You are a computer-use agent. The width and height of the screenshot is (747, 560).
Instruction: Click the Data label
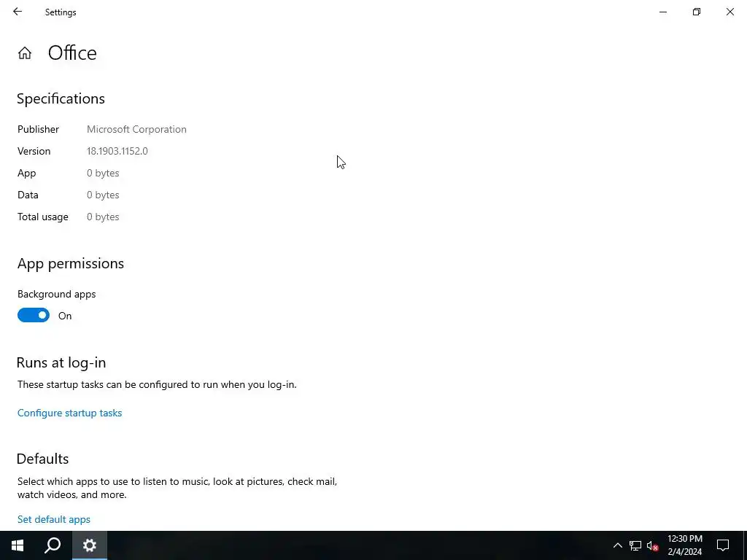28,195
